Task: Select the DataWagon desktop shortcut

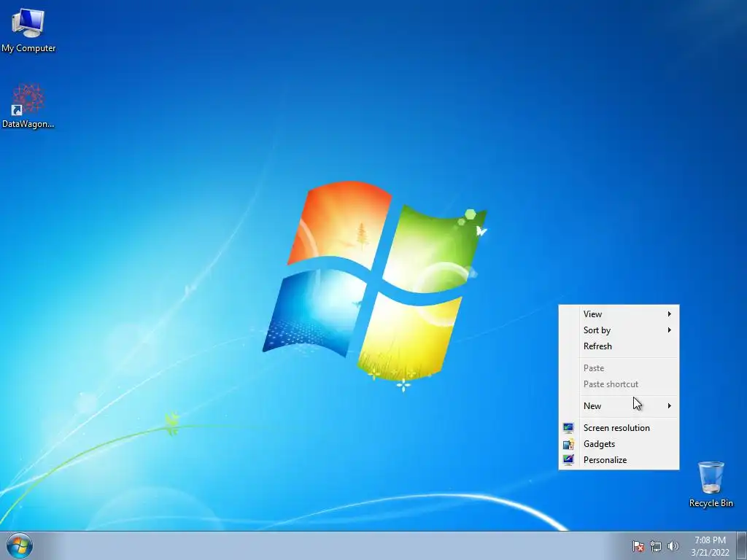Action: 28,106
